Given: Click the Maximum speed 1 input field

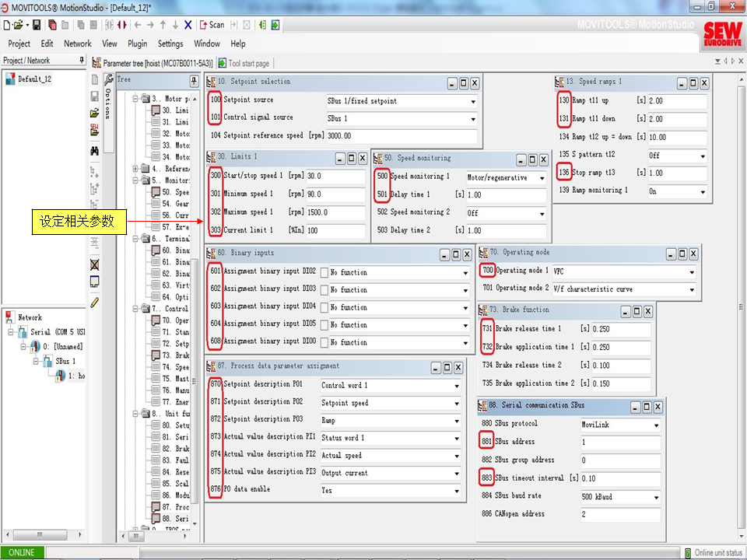Looking at the screenshot, I should tap(335, 212).
